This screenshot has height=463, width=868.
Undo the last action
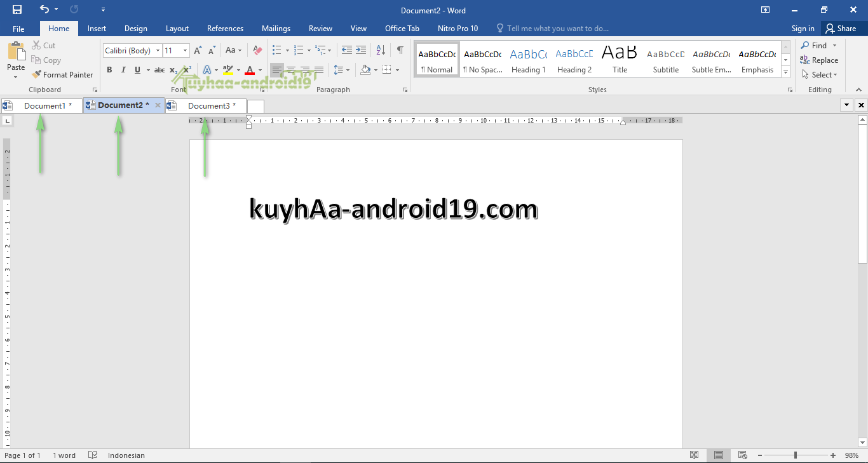[x=44, y=10]
